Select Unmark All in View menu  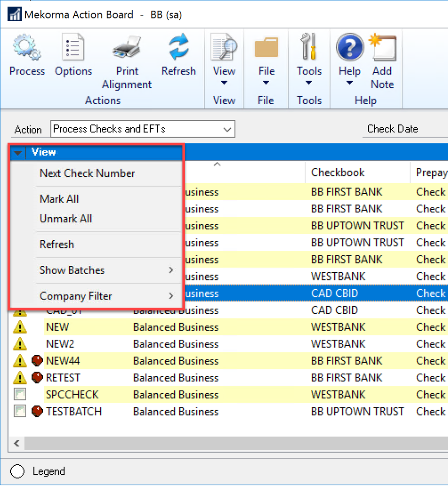pos(66,219)
